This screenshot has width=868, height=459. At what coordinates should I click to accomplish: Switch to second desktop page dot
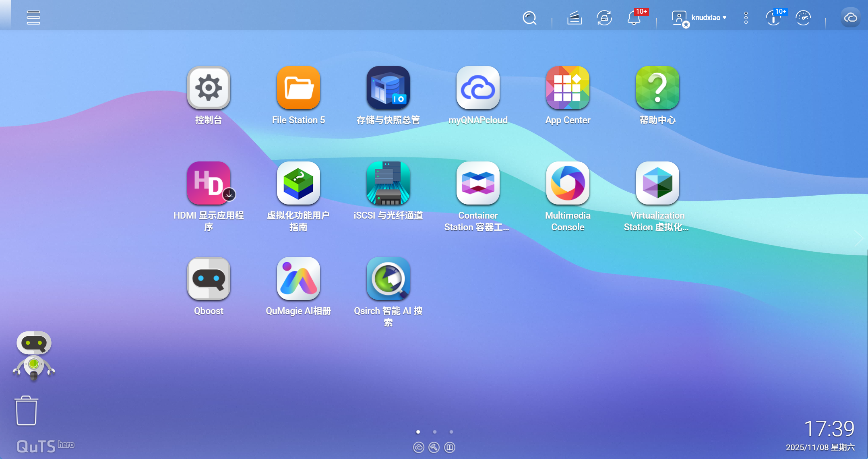point(435,432)
